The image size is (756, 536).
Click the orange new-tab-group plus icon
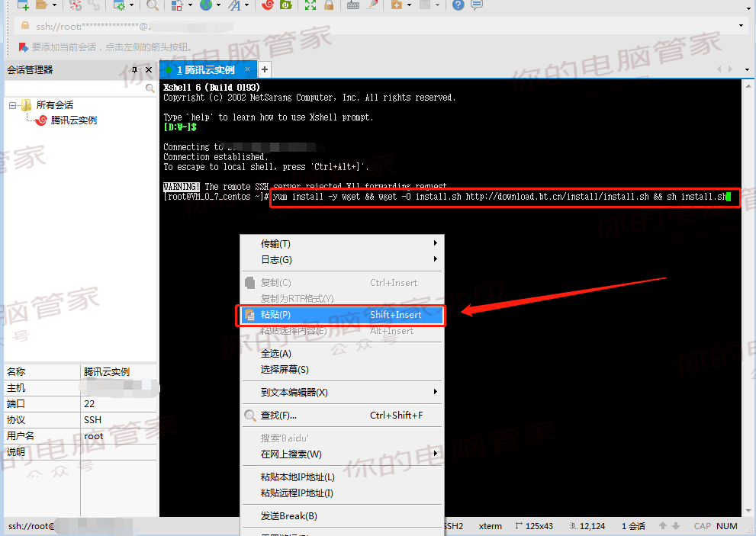pyautogui.click(x=397, y=5)
